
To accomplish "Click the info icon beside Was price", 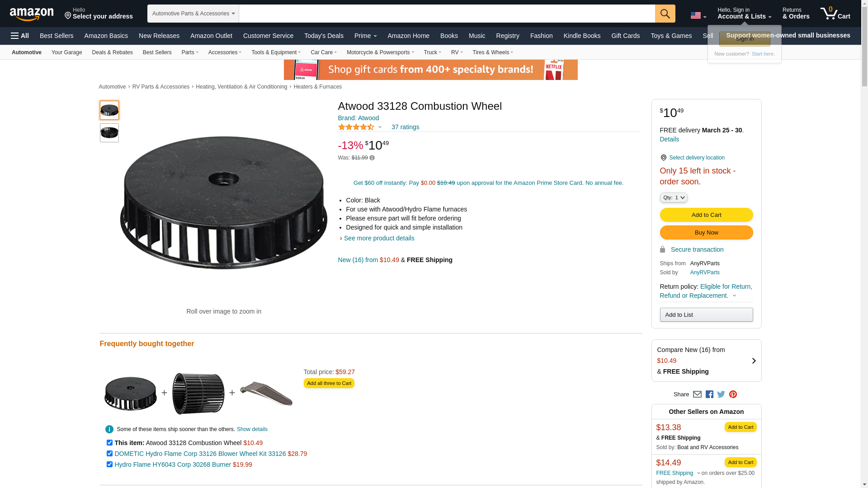I will [x=372, y=158].
